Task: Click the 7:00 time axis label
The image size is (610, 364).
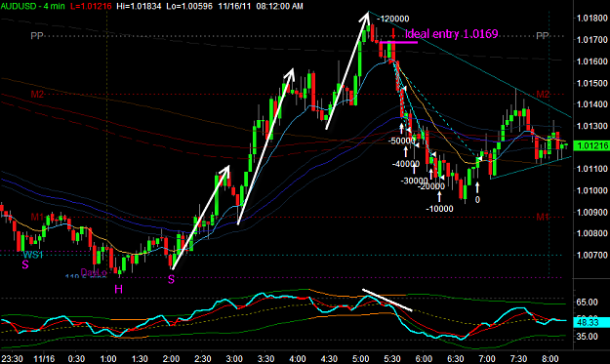Action: (x=487, y=358)
